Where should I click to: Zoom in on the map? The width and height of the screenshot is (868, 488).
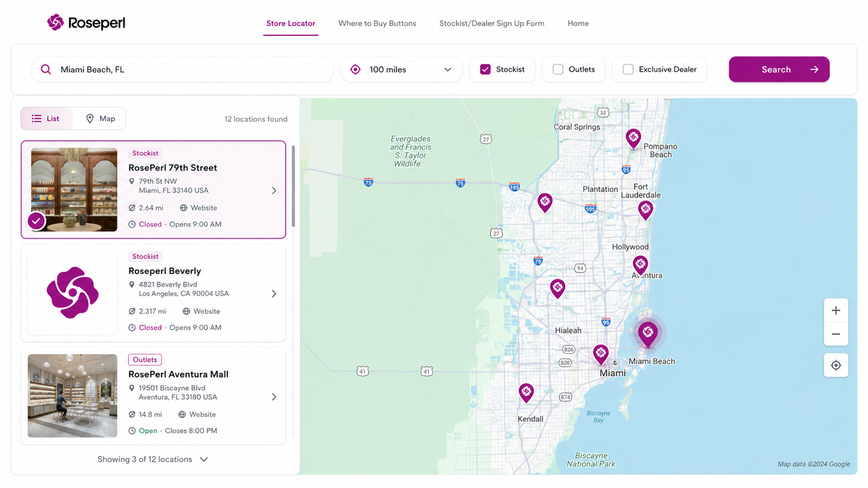836,310
